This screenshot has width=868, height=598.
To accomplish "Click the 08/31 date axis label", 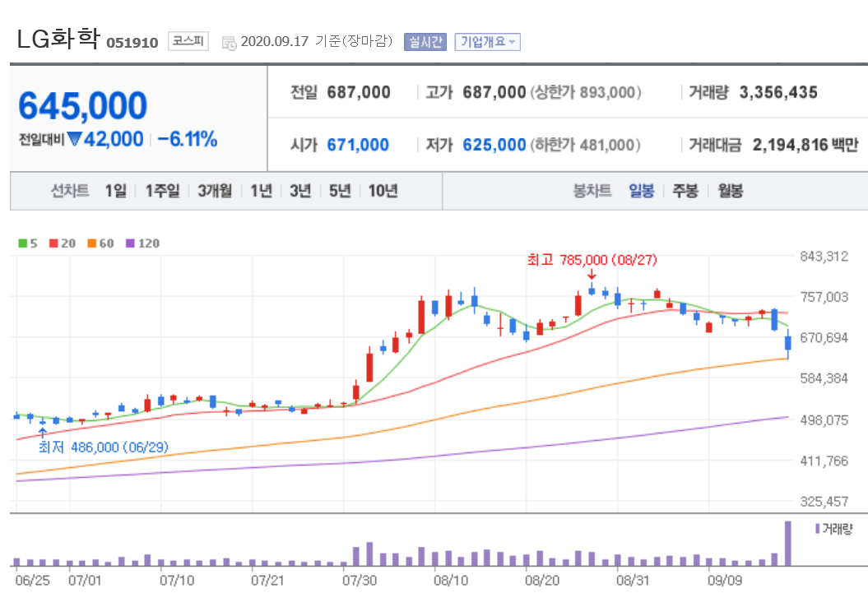I will (633, 581).
